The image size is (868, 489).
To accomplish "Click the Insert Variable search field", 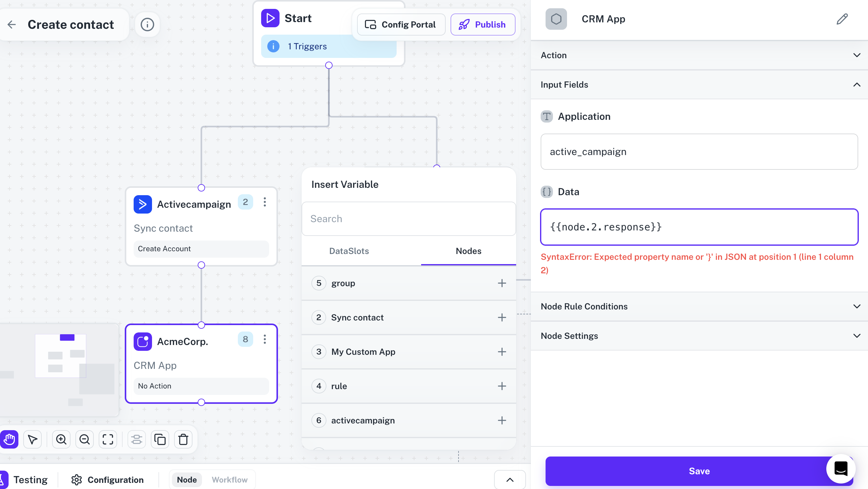I will click(408, 218).
